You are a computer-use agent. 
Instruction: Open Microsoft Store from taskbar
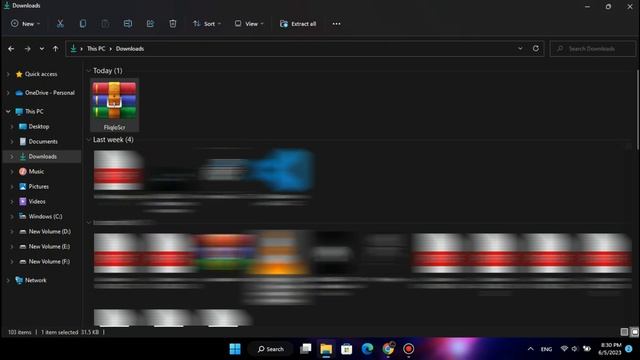(x=347, y=349)
